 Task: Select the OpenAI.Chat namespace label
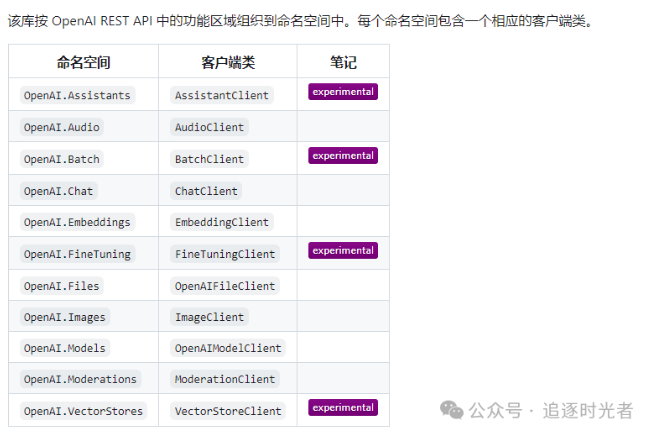pos(58,190)
